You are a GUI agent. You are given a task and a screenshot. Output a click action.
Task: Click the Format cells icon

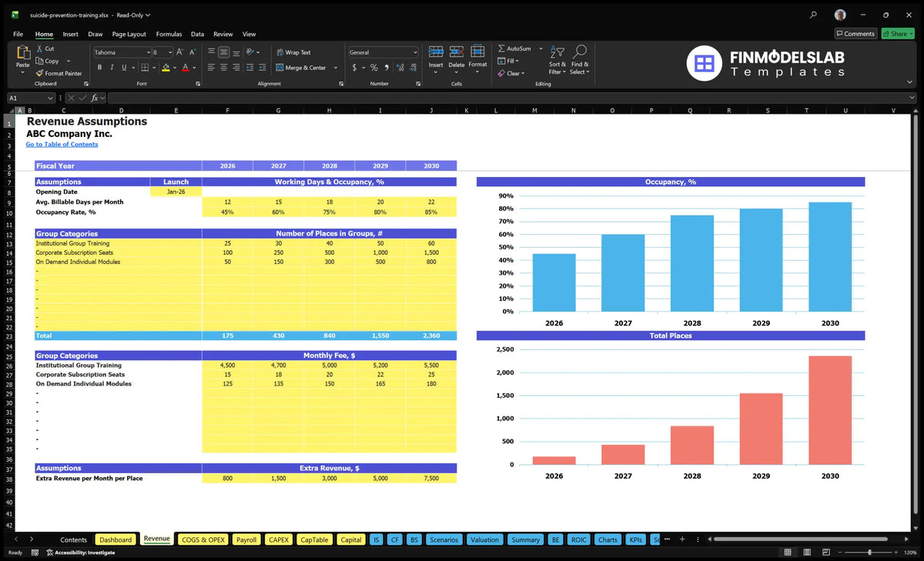tap(477, 52)
